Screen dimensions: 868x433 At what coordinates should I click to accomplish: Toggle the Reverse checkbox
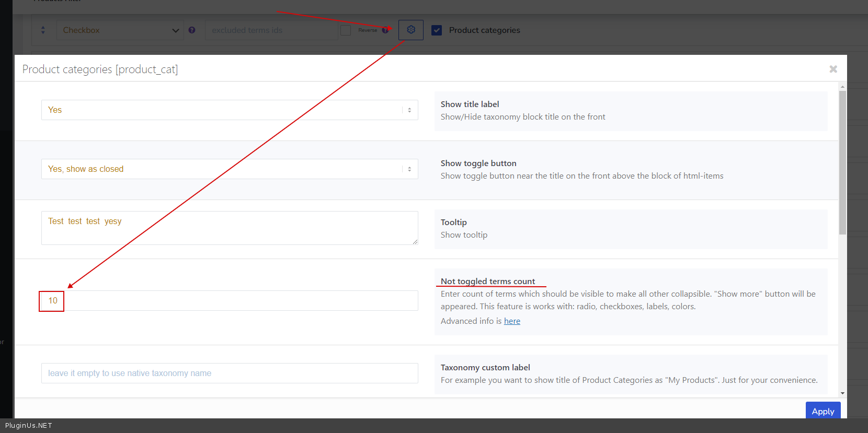point(346,30)
